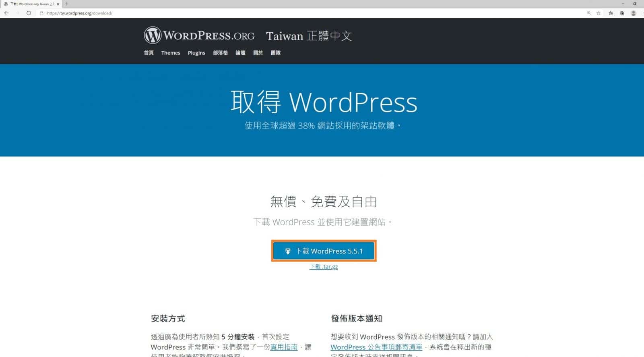Restore the browser window size
This screenshot has width=644, height=357.
(635, 4)
